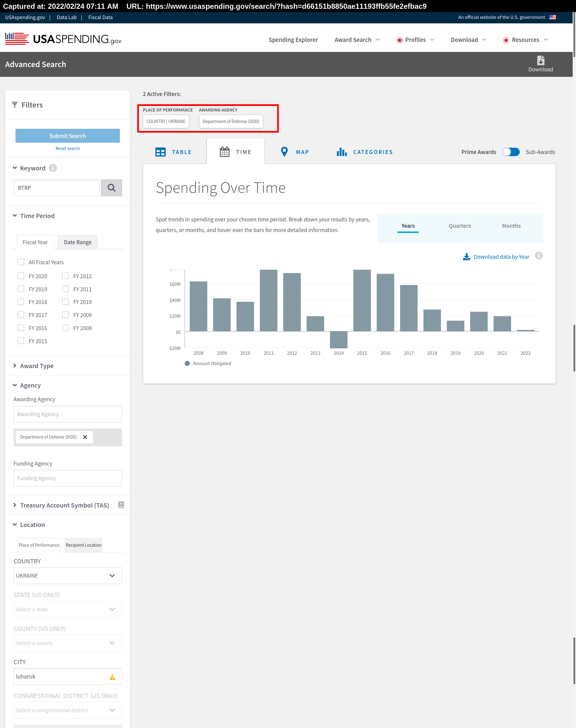Image resolution: width=576 pixels, height=728 pixels.
Task: Click the Download file icon in header
Action: (x=540, y=60)
